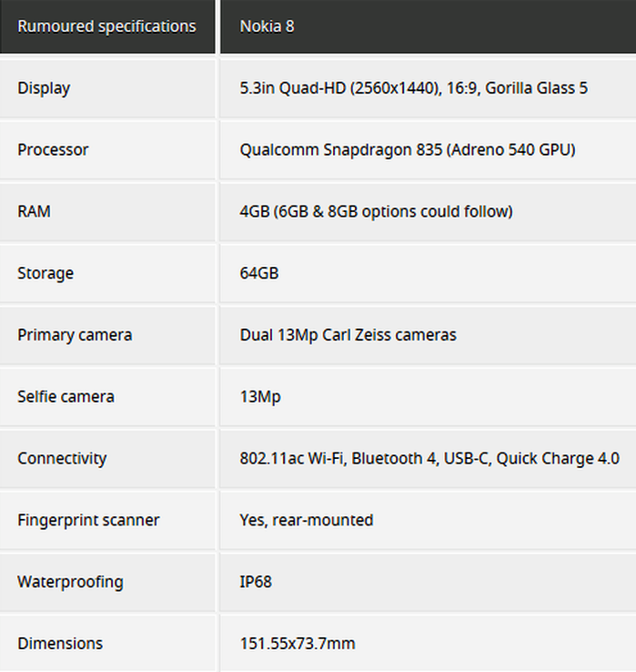The width and height of the screenshot is (636, 672).
Task: Select the Storage row label
Action: pos(45,273)
